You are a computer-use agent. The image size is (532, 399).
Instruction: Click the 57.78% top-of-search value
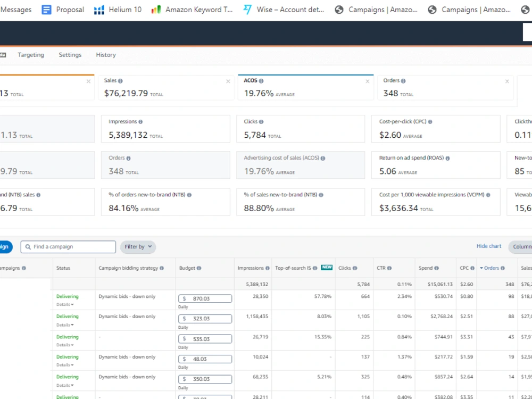tap(323, 296)
